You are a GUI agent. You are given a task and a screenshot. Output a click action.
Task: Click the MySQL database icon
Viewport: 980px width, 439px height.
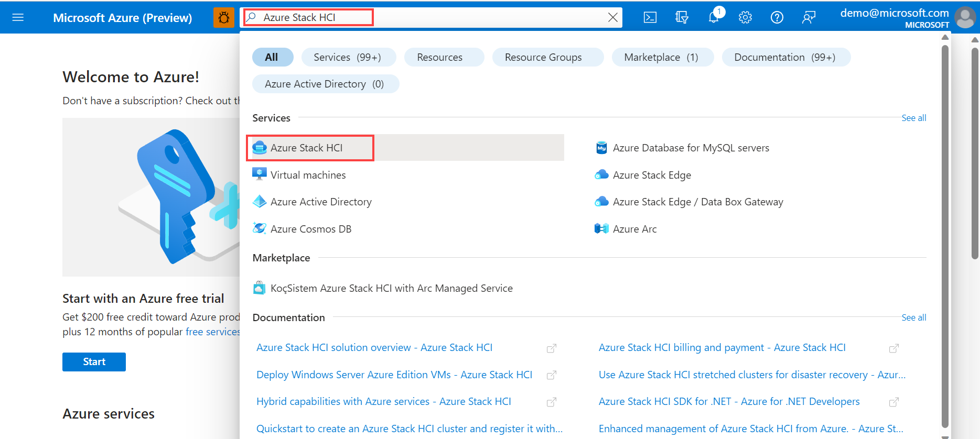click(601, 148)
